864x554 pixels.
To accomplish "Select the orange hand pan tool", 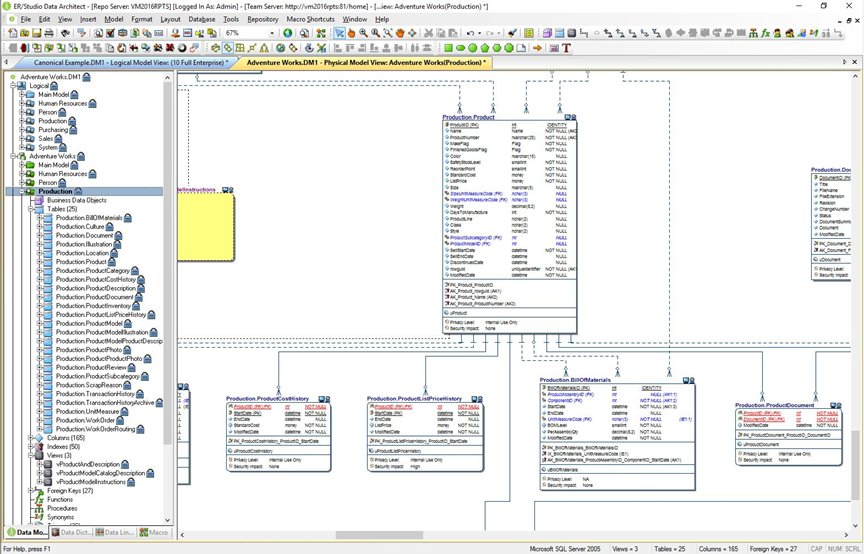I will (399, 33).
